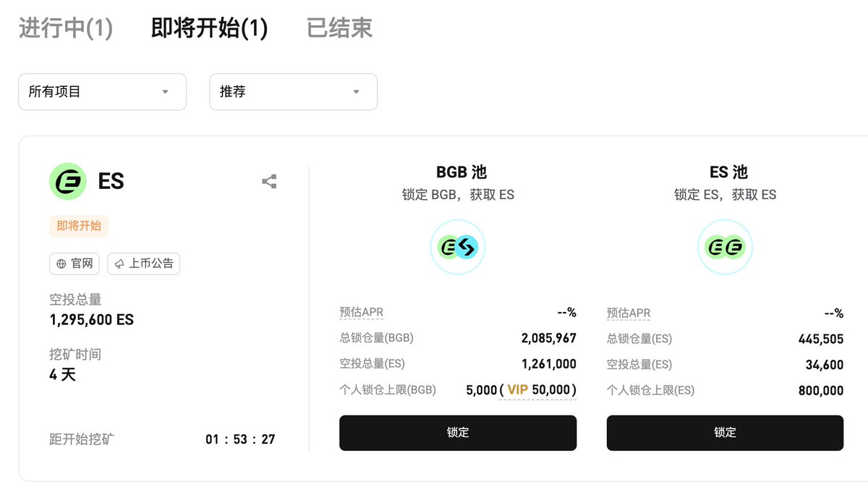Viewport: 868px width, 493px height.
Task: Click the --% APR value in BGB pool
Action: tap(566, 313)
